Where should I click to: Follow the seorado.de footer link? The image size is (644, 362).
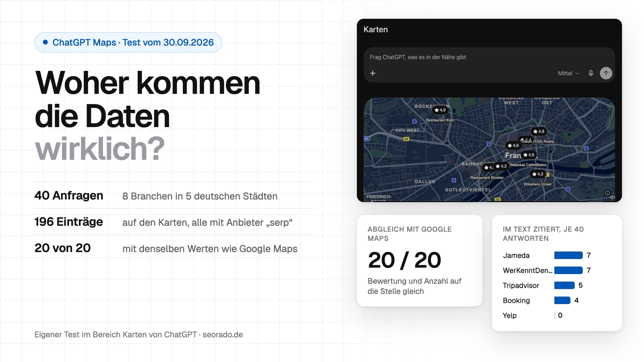click(223, 335)
